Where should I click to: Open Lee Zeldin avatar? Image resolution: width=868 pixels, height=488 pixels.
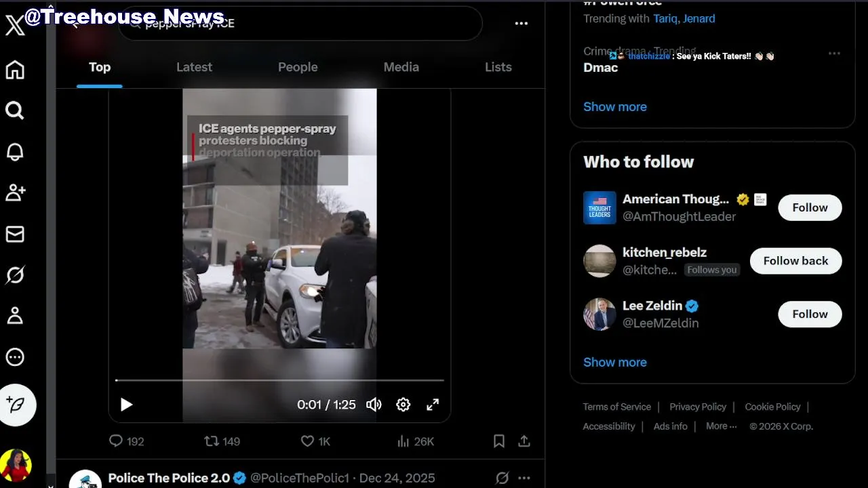(599, 314)
